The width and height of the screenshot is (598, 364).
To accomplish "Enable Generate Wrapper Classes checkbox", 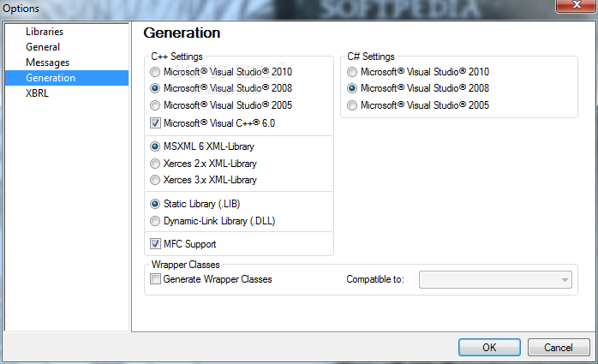I will (x=155, y=279).
